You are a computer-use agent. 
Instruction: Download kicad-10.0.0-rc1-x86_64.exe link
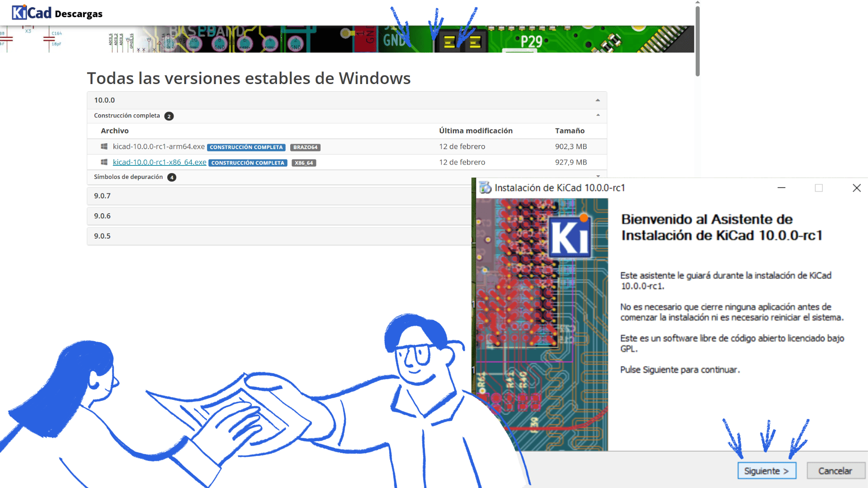tap(160, 162)
